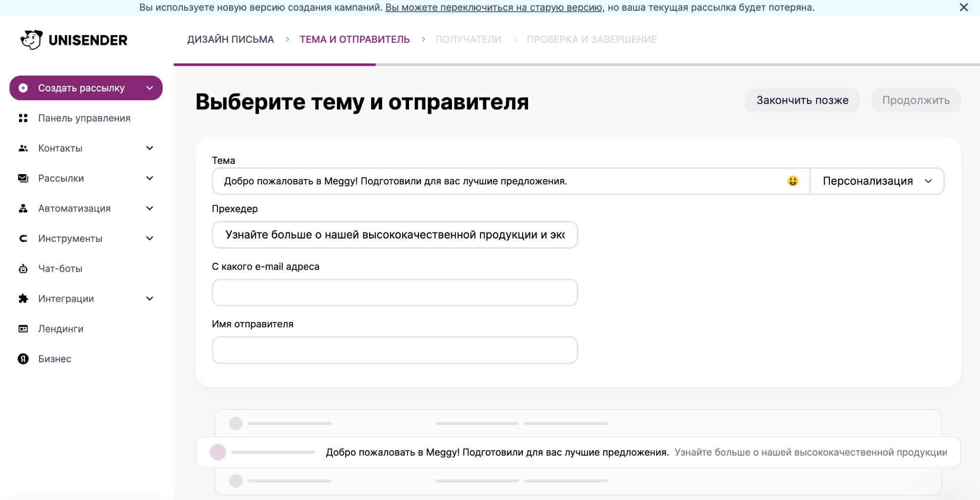Click the Интеграции puzzle icon
This screenshot has height=500, width=980.
click(23, 299)
